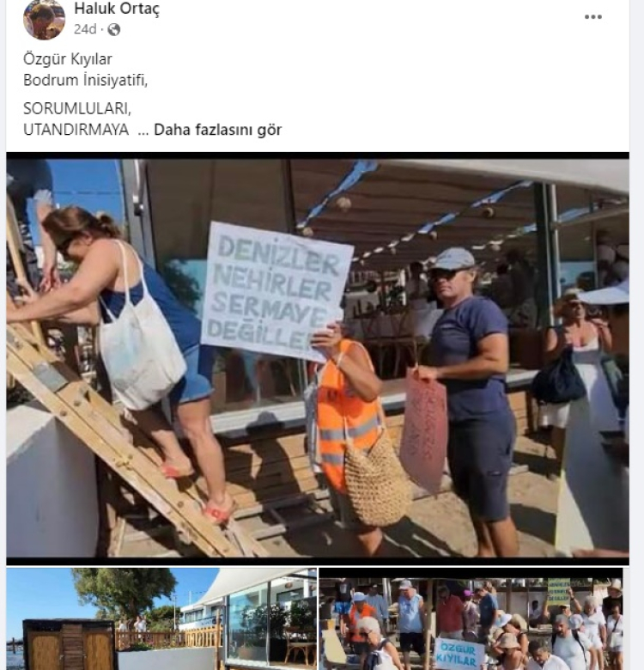
Task: Click the woven straw bag in the photo
Action: click(377, 482)
